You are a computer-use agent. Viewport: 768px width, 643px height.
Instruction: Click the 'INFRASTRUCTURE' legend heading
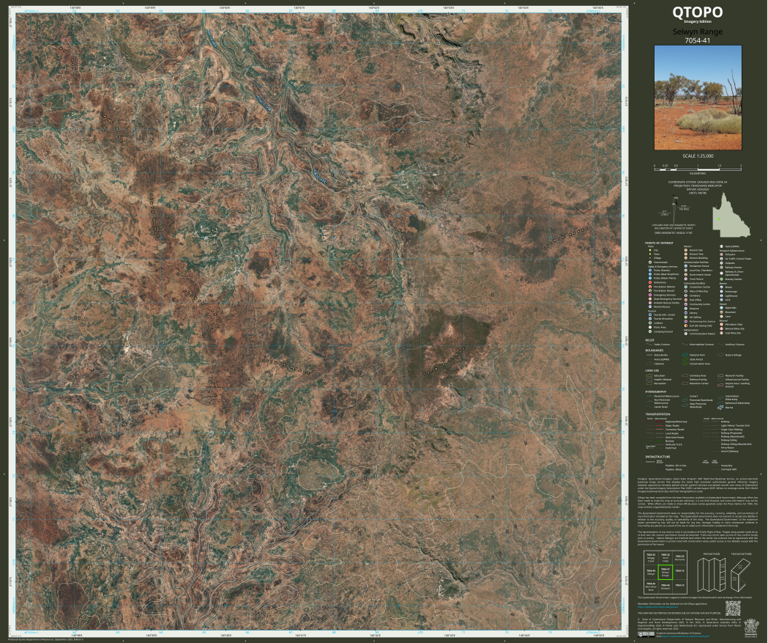pyautogui.click(x=658, y=457)
